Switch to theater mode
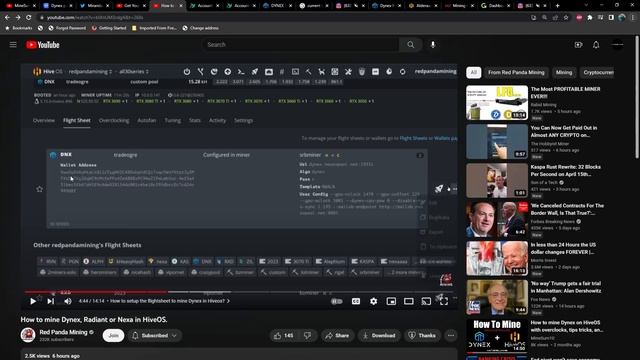The image size is (640, 360). (409, 301)
